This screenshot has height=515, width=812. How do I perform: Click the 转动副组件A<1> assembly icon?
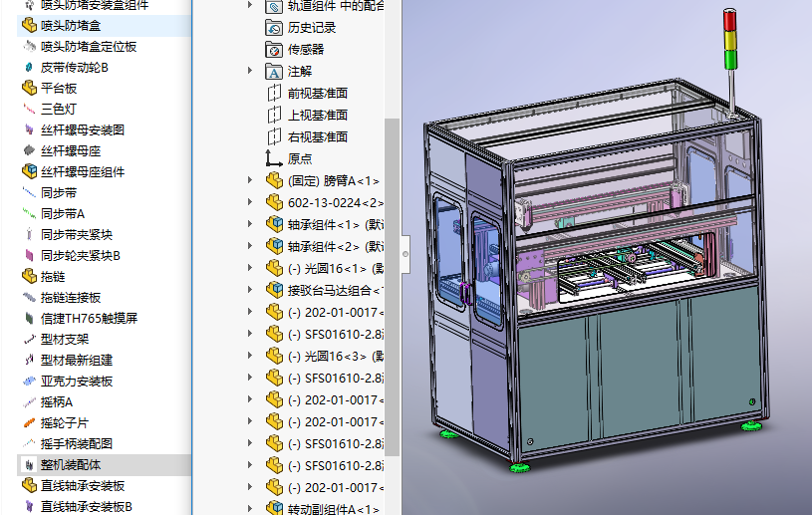(273, 508)
